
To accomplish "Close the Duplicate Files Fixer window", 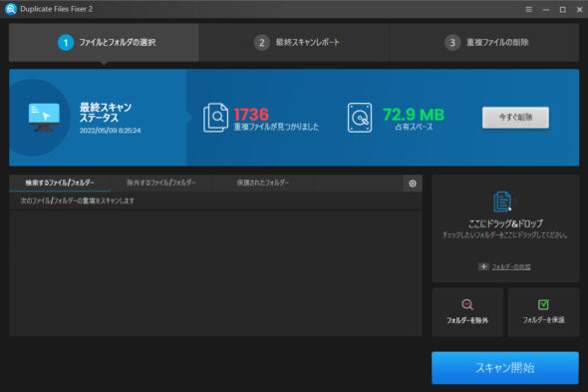I will (579, 9).
